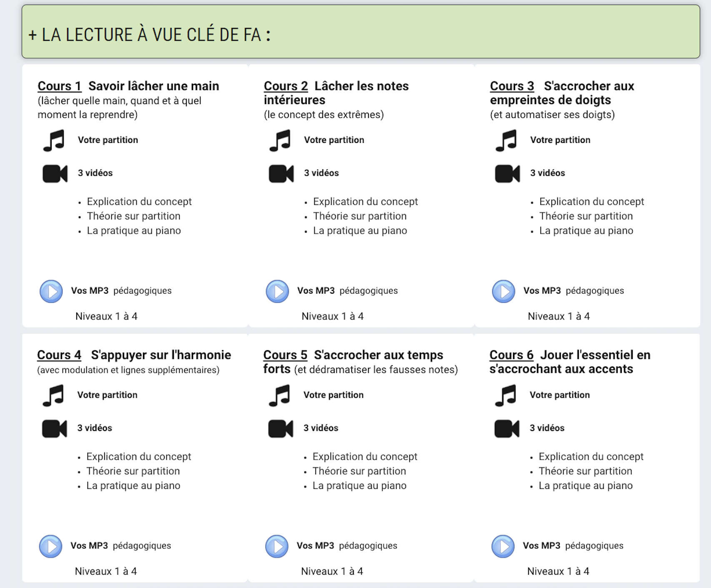This screenshot has height=588, width=711.
Task: Open the 'Cours 1' title link
Action: tap(59, 86)
